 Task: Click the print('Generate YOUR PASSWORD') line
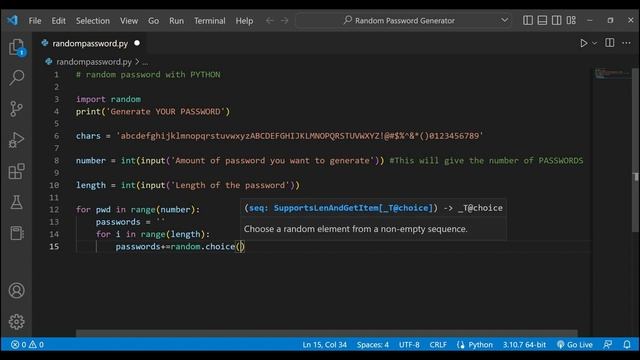(x=153, y=111)
